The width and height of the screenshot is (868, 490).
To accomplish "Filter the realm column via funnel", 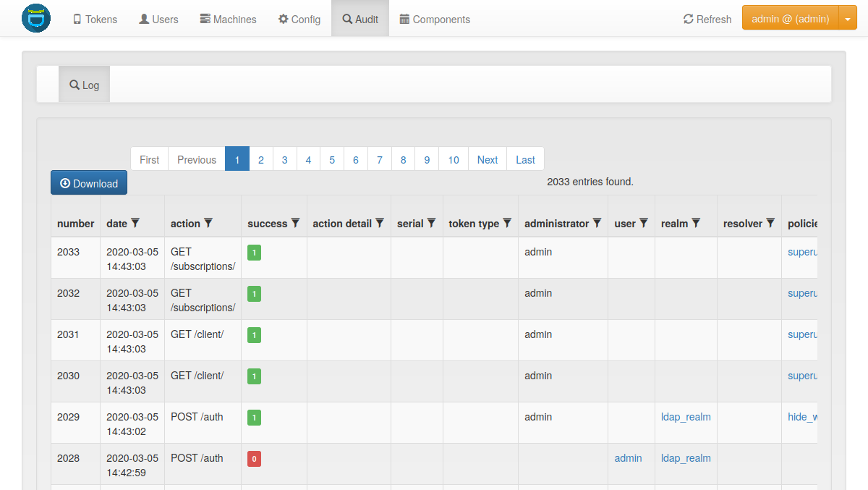I will tap(696, 223).
